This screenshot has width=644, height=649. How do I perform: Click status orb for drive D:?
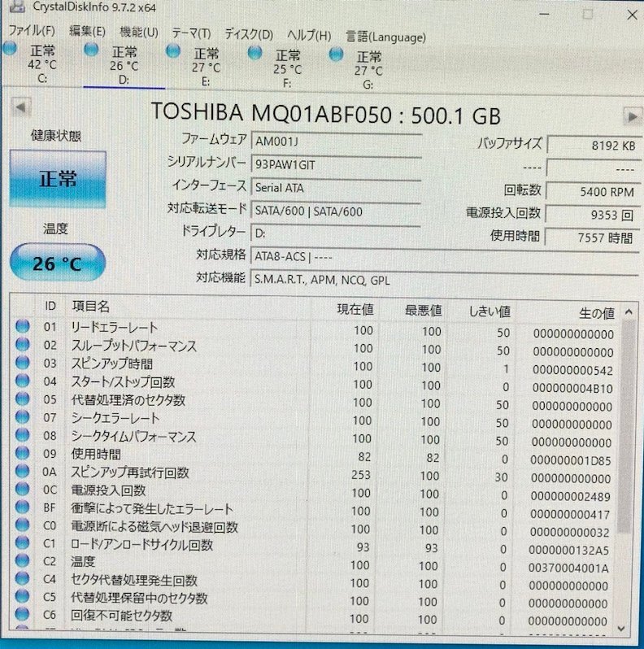[x=91, y=50]
